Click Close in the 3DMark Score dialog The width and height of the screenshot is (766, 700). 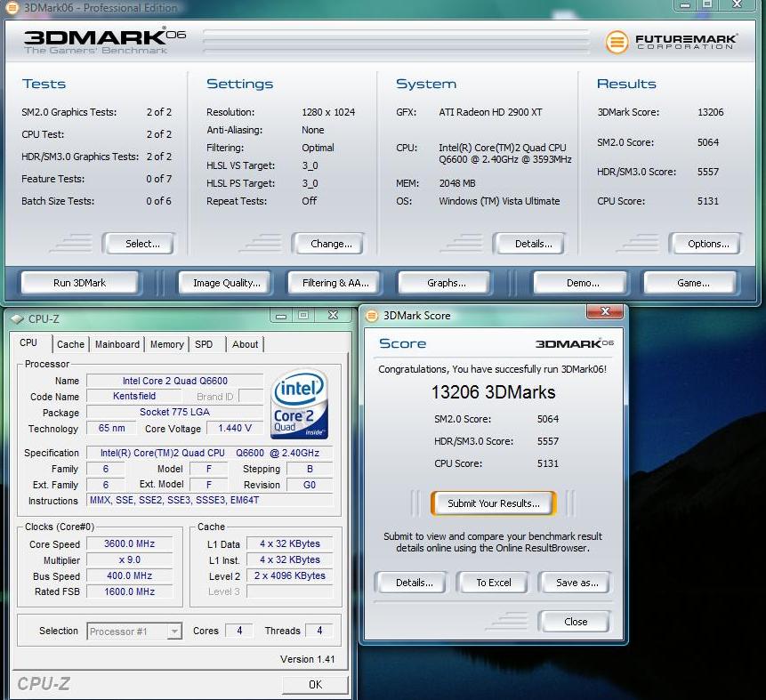pyautogui.click(x=575, y=622)
